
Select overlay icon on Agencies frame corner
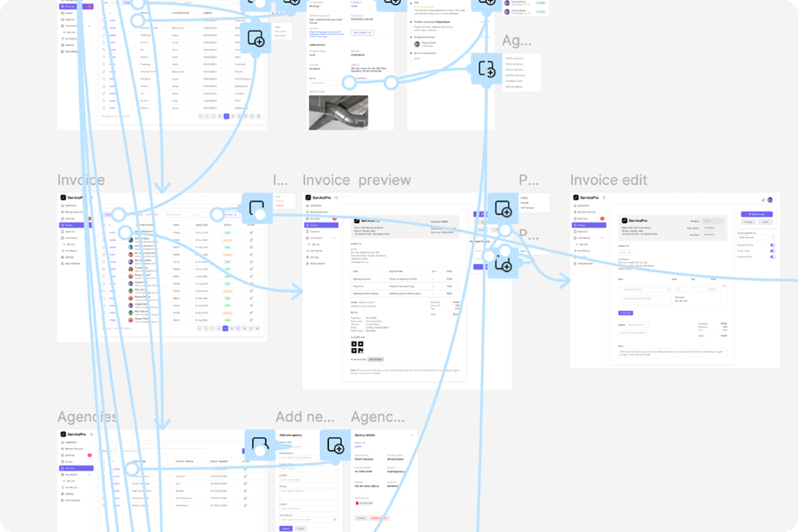[260, 445]
